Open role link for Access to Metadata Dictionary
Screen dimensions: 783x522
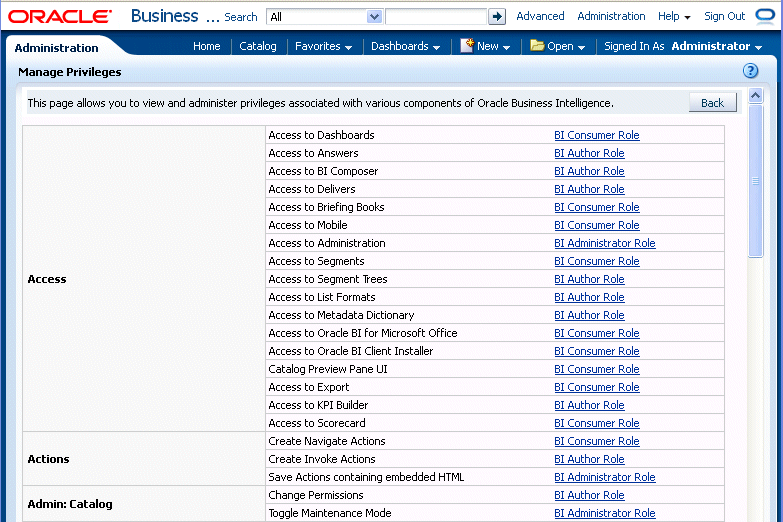tap(589, 315)
